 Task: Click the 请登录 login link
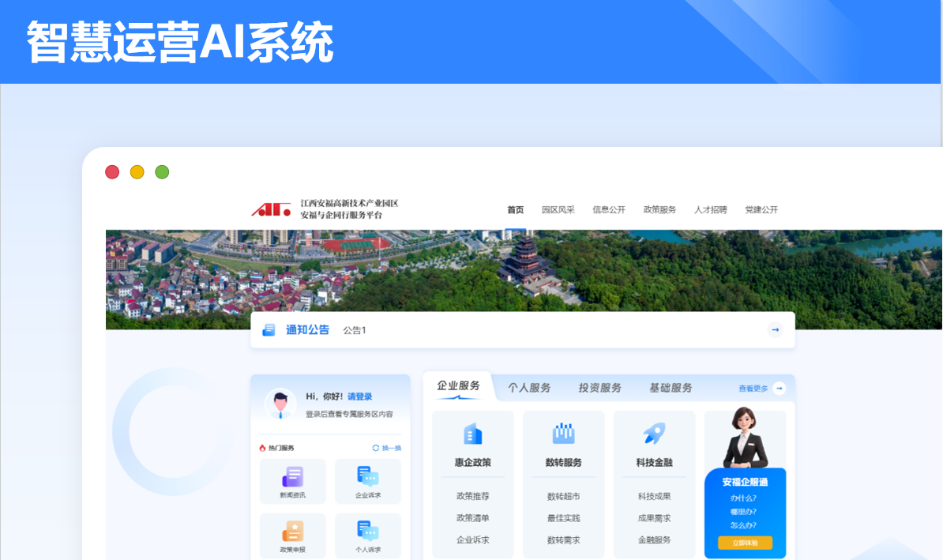359,397
